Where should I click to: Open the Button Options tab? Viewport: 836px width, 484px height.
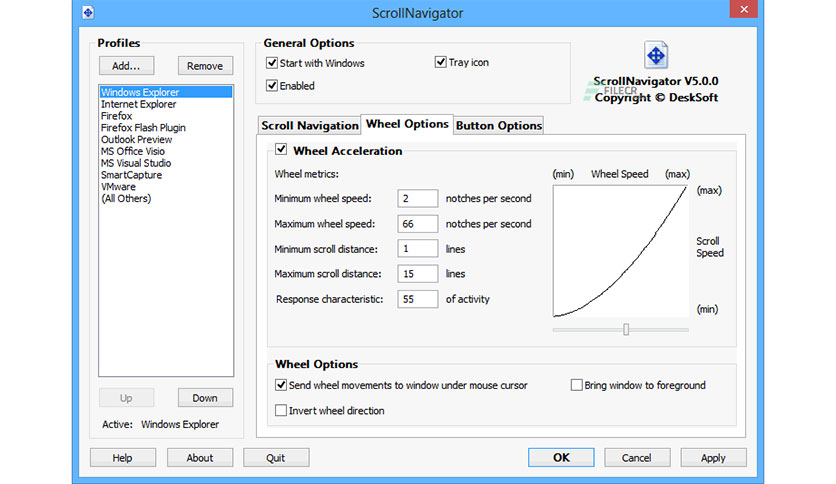pyautogui.click(x=499, y=125)
